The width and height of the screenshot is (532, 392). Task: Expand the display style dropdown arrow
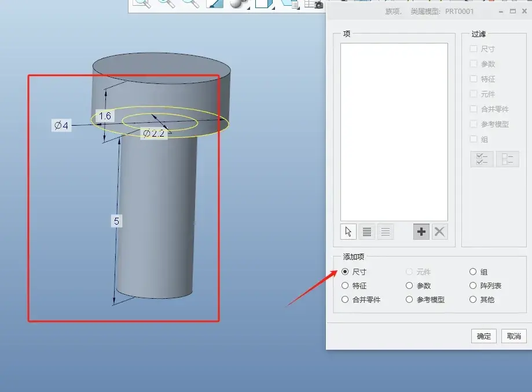pos(248,7)
